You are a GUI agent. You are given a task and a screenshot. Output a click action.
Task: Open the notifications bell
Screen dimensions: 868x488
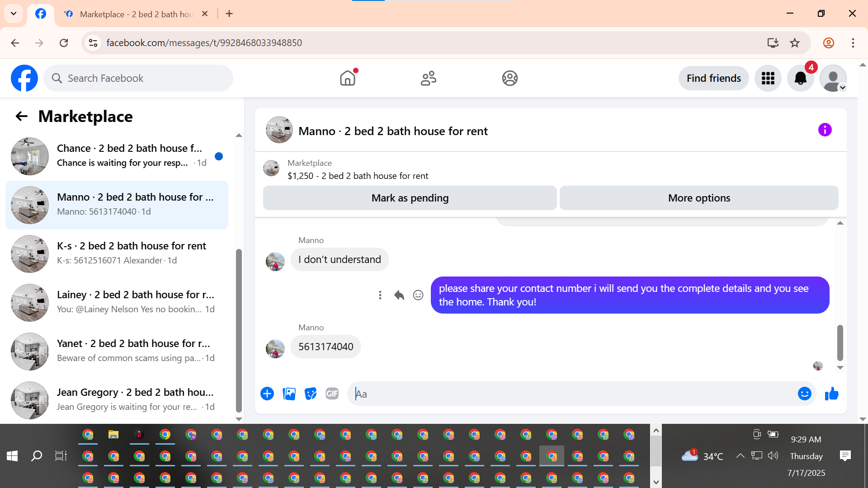(801, 78)
